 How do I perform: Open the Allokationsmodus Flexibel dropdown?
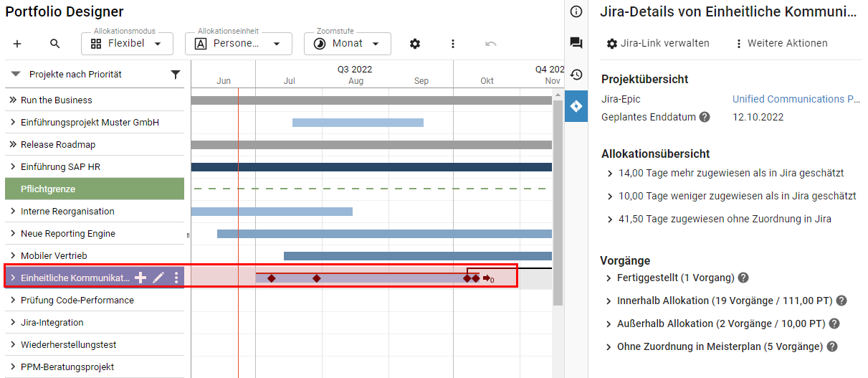click(x=127, y=44)
